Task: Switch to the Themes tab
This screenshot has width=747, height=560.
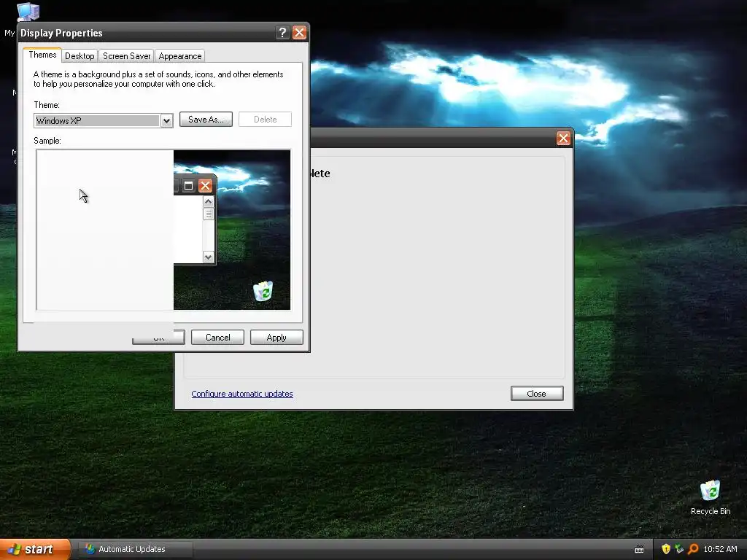Action: click(x=42, y=55)
